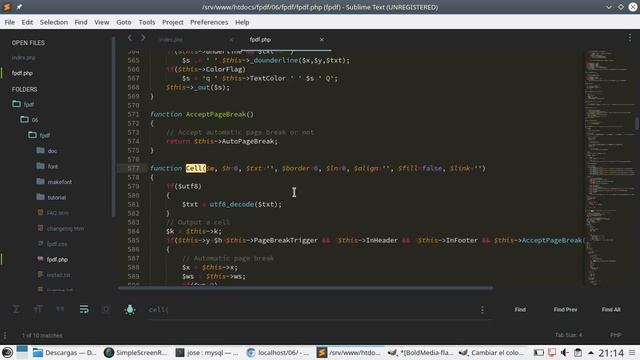Open the Help menu

point(242,22)
